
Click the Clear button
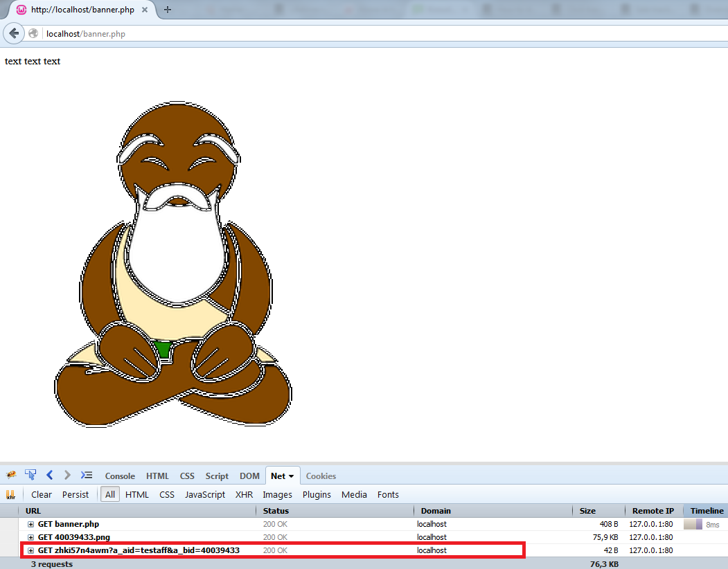[x=42, y=494]
